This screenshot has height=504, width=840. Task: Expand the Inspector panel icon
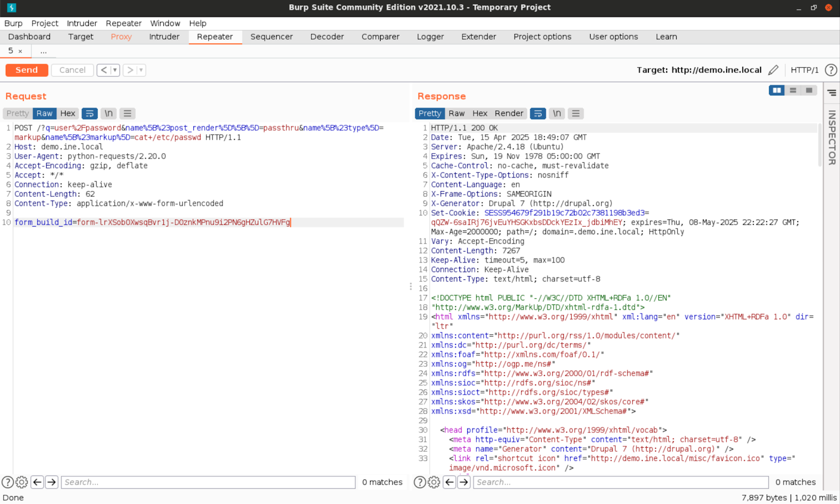pos(832,93)
